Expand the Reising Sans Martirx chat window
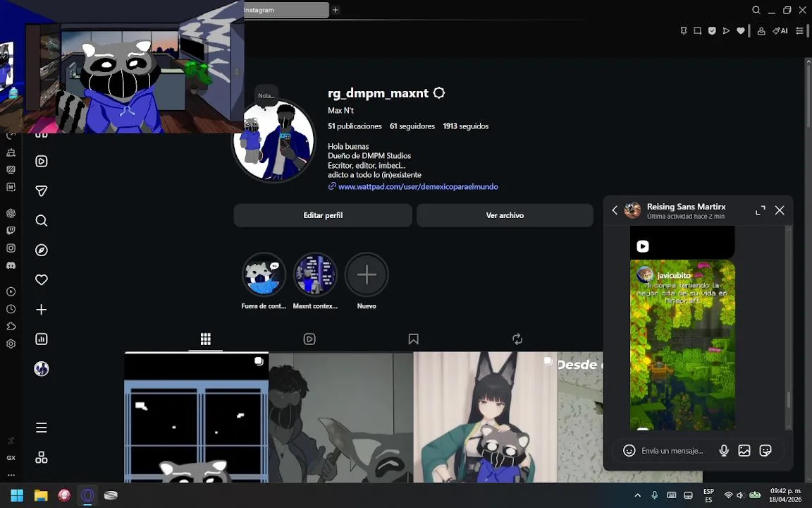Screen dimensions: 812x508 click(761, 210)
